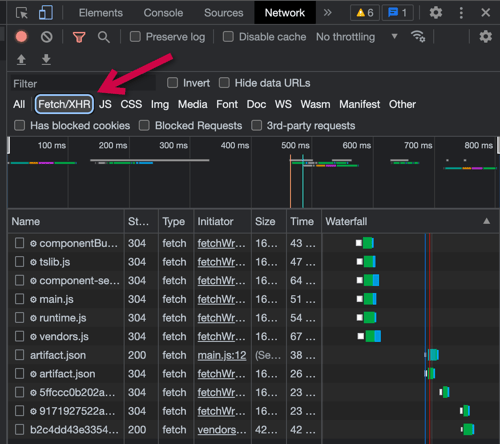
Task: Open network conditions wifi icon
Action: click(x=418, y=36)
